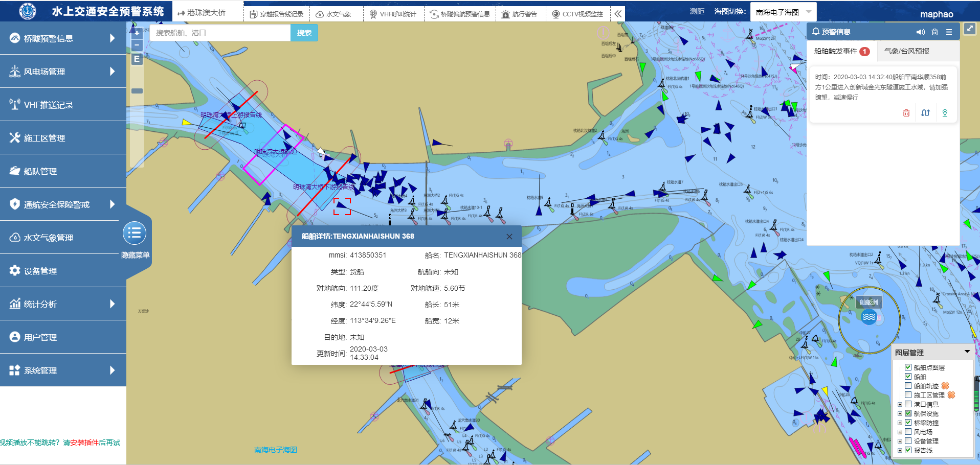980x465 pixels.
Task: Open the 施工区管理 sidebar menu
Action: pyautogui.click(x=63, y=138)
